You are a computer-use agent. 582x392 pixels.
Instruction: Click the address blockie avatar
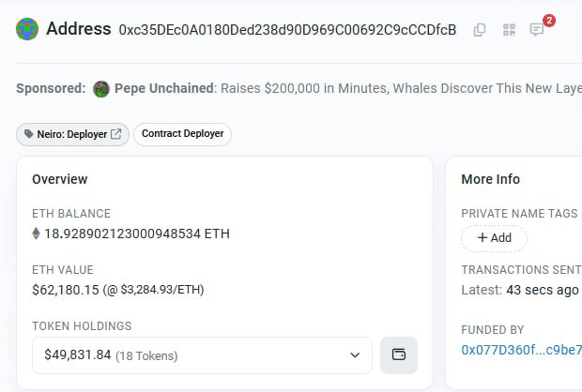tap(27, 29)
